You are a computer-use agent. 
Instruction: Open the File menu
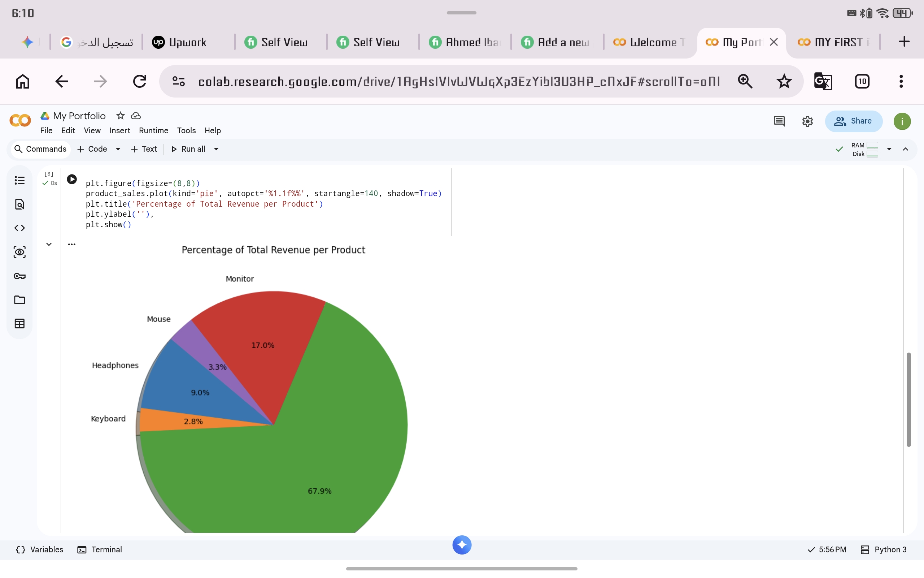tap(46, 130)
